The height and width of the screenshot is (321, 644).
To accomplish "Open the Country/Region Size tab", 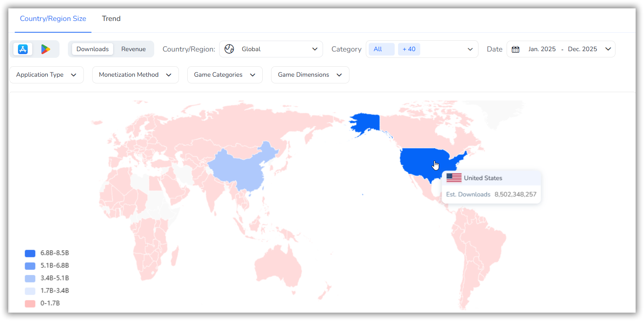I will tap(53, 18).
